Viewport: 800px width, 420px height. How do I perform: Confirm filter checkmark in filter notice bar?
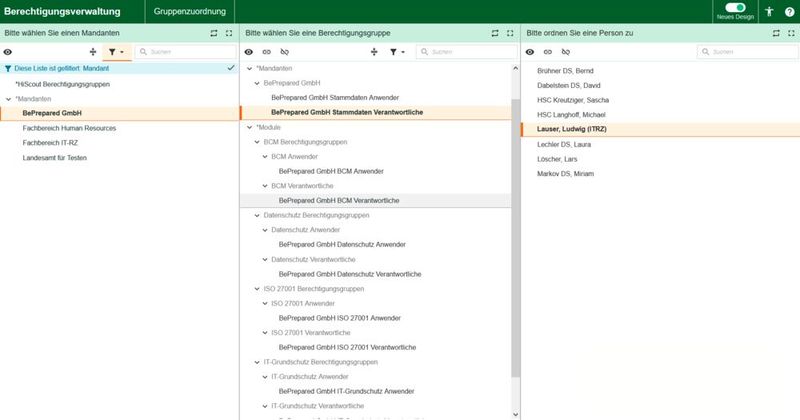[231, 68]
